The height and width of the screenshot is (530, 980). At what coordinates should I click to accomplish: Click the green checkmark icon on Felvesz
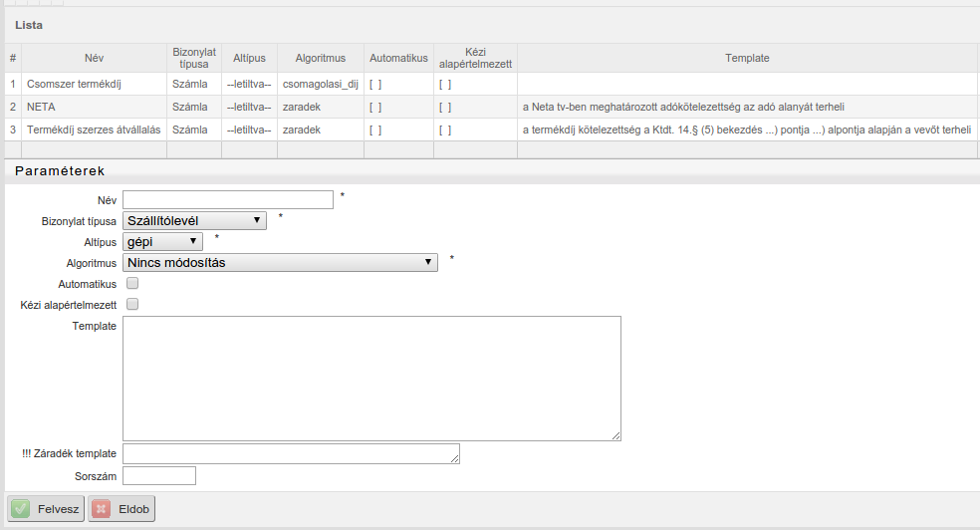point(21,509)
